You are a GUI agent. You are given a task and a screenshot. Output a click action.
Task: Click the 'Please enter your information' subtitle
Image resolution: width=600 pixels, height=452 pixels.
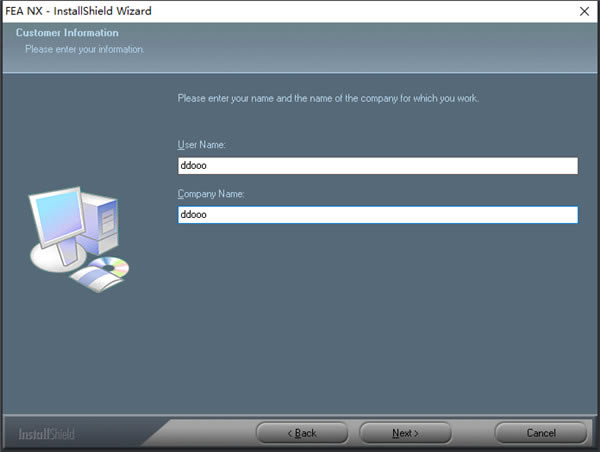click(85, 49)
